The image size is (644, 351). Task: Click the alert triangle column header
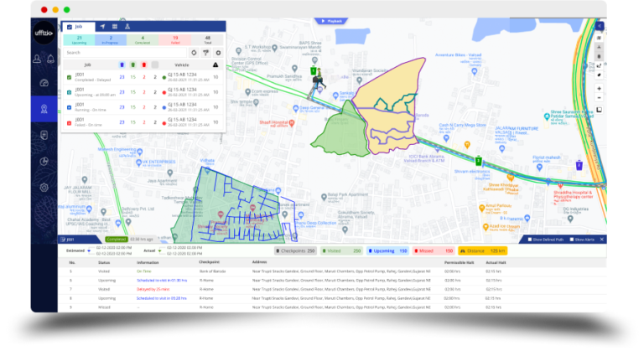click(x=216, y=65)
